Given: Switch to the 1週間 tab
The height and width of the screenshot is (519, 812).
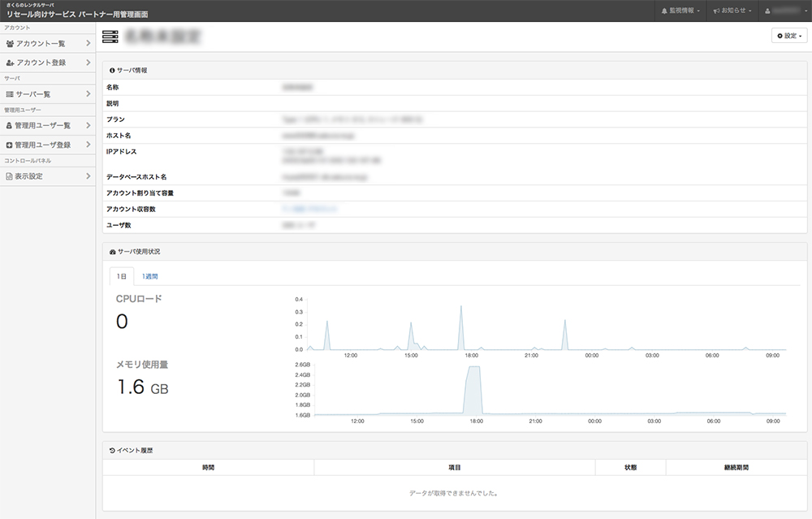Looking at the screenshot, I should [150, 277].
